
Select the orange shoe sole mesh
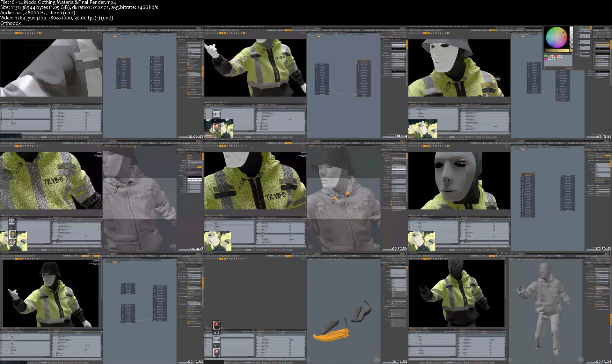[331, 335]
